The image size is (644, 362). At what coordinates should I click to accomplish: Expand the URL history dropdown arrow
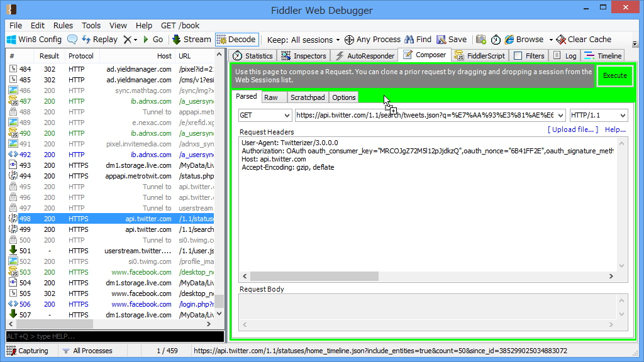[560, 116]
